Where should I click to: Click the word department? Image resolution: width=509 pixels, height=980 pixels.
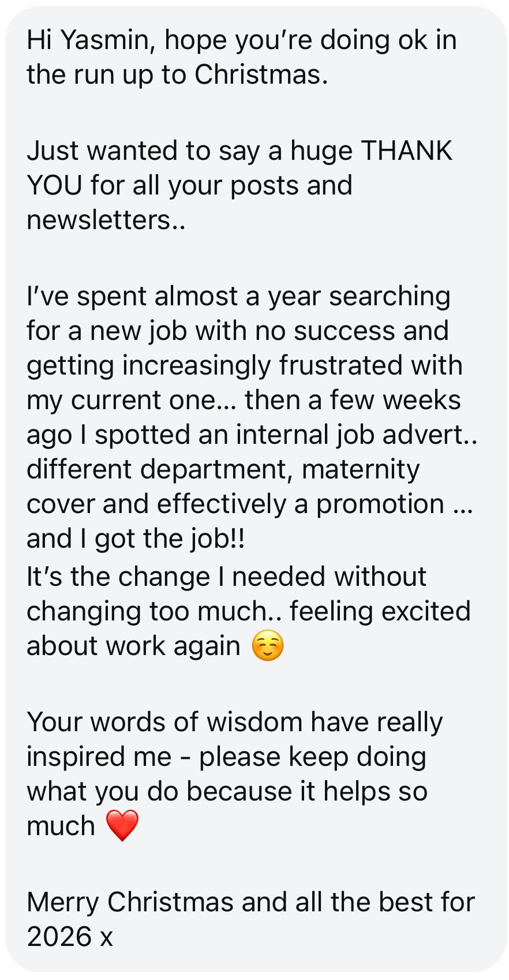pos(214,469)
